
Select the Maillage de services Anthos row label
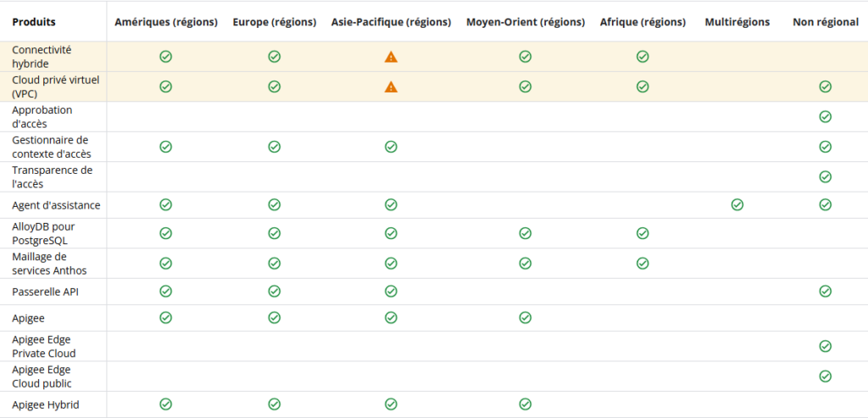tap(49, 263)
